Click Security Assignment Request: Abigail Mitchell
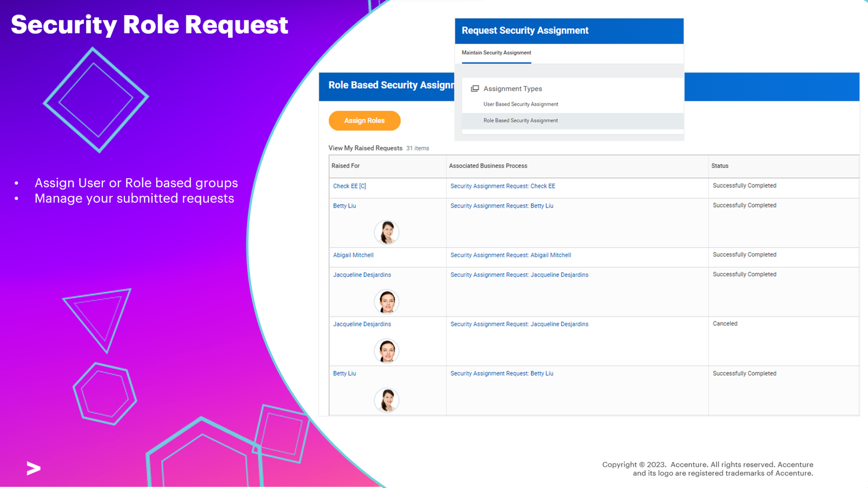The width and height of the screenshot is (868, 488). tap(510, 254)
